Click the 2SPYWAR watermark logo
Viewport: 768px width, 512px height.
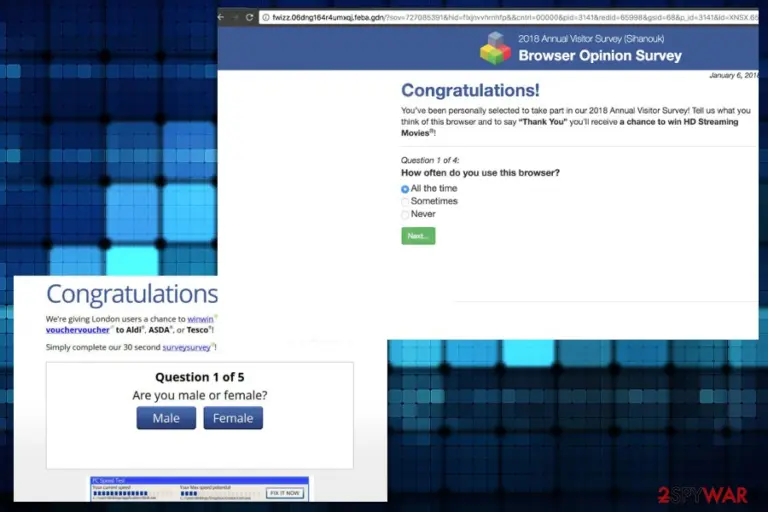(703, 495)
